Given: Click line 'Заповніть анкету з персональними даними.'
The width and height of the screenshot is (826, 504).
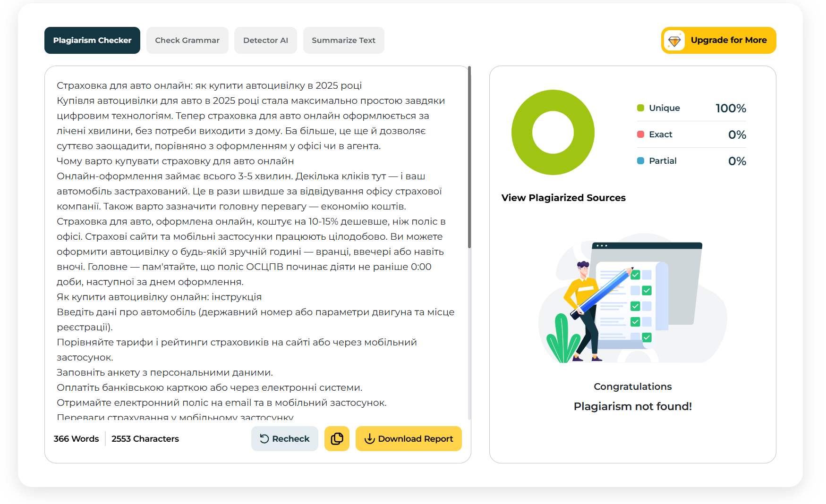Looking at the screenshot, I should (165, 372).
